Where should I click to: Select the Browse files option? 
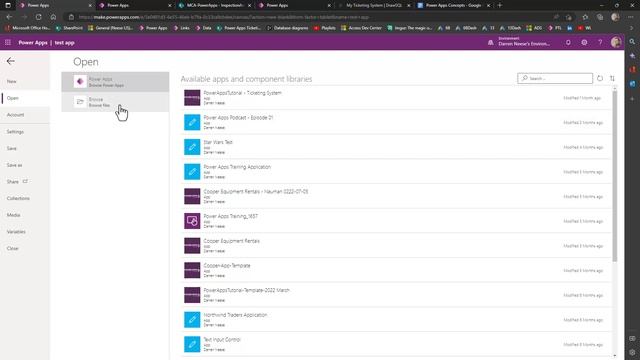point(115,102)
